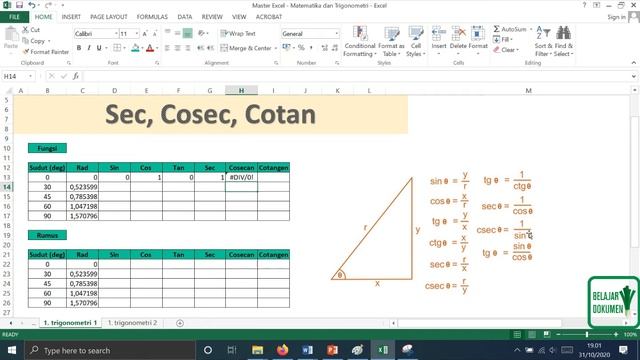Toggle Wrap Text

[x=238, y=33]
